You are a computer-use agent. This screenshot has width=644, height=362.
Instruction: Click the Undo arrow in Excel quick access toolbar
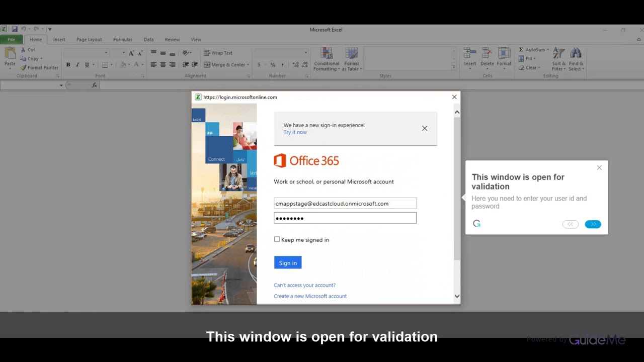pyautogui.click(x=23, y=29)
